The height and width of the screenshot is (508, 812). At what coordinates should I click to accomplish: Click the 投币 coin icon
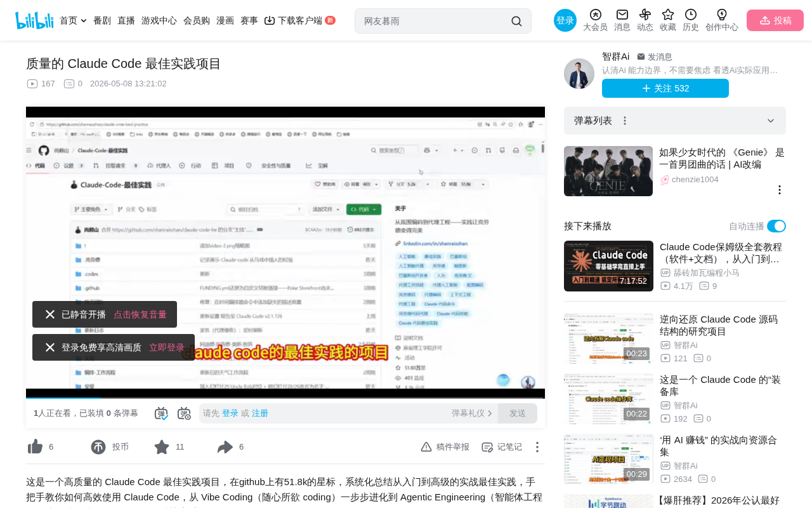pyautogui.click(x=98, y=447)
